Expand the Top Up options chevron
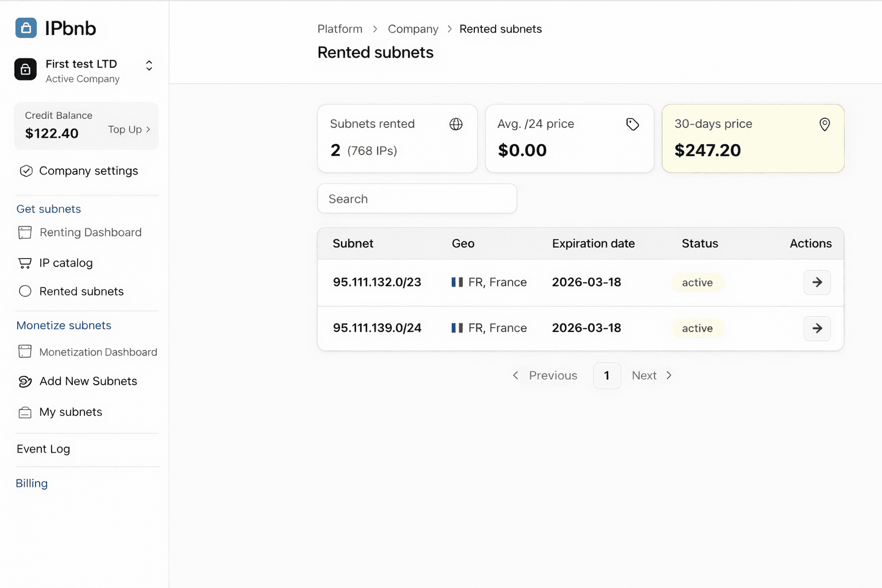 coord(148,130)
